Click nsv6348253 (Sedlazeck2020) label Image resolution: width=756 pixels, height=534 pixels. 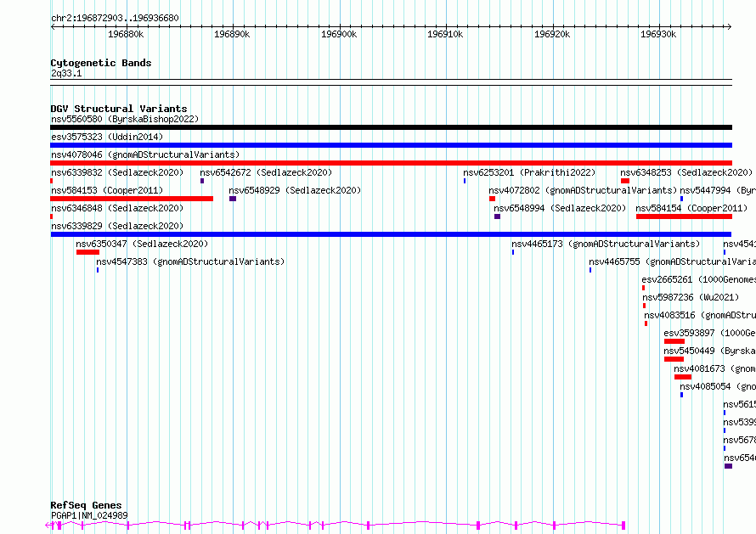(686, 172)
